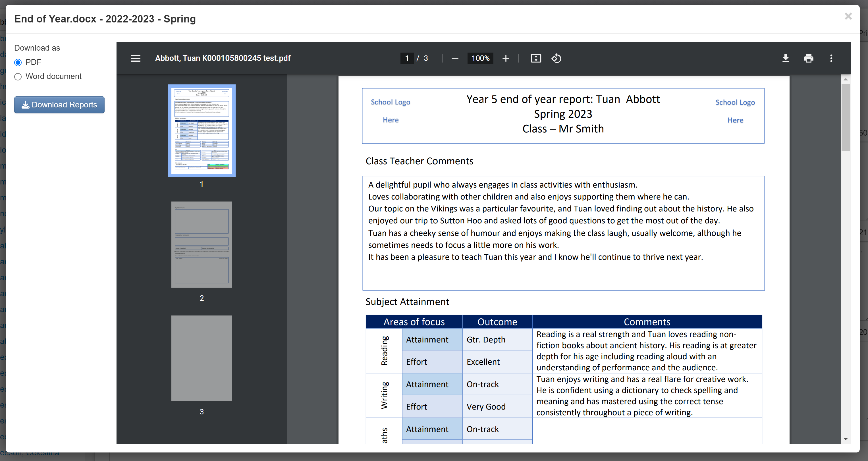Click the zoom in plus icon

506,58
